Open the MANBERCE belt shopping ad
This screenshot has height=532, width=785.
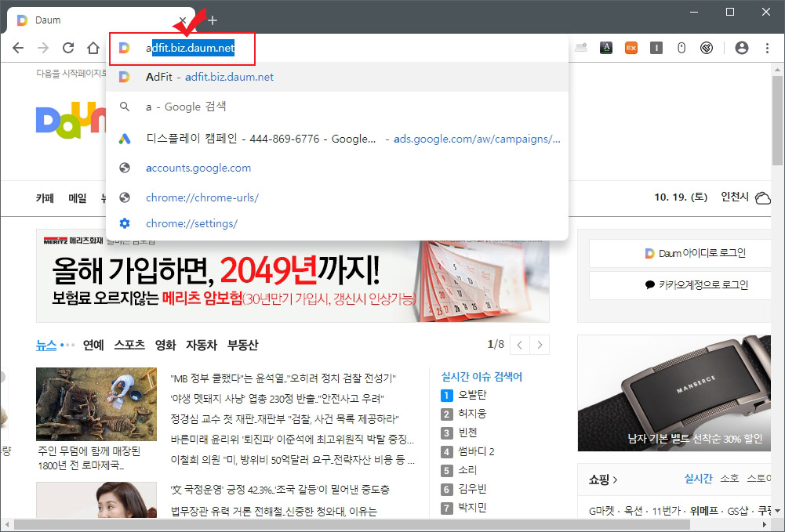tap(674, 393)
